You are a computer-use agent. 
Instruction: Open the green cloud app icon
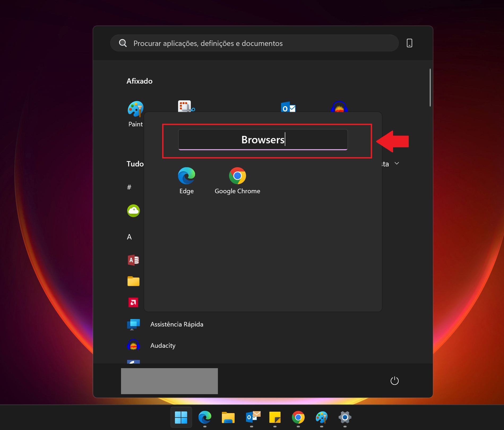coord(133,211)
